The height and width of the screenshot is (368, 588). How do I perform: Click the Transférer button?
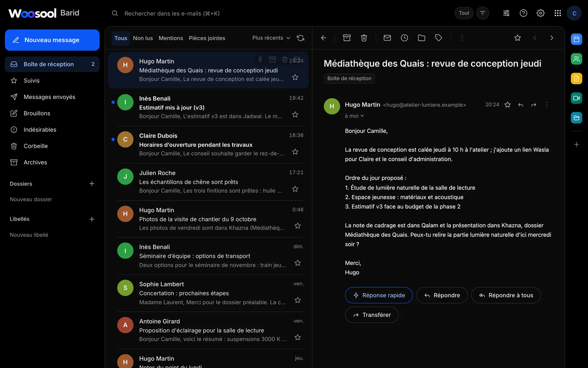click(372, 315)
